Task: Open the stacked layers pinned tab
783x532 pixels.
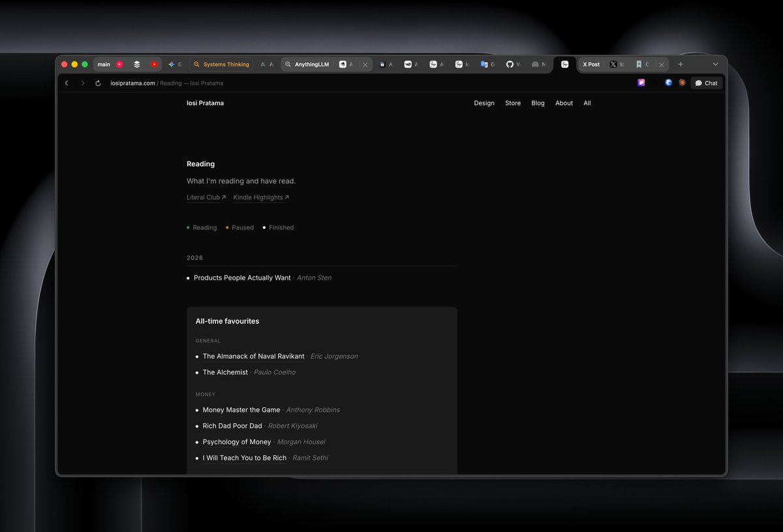Action: pyautogui.click(x=137, y=65)
